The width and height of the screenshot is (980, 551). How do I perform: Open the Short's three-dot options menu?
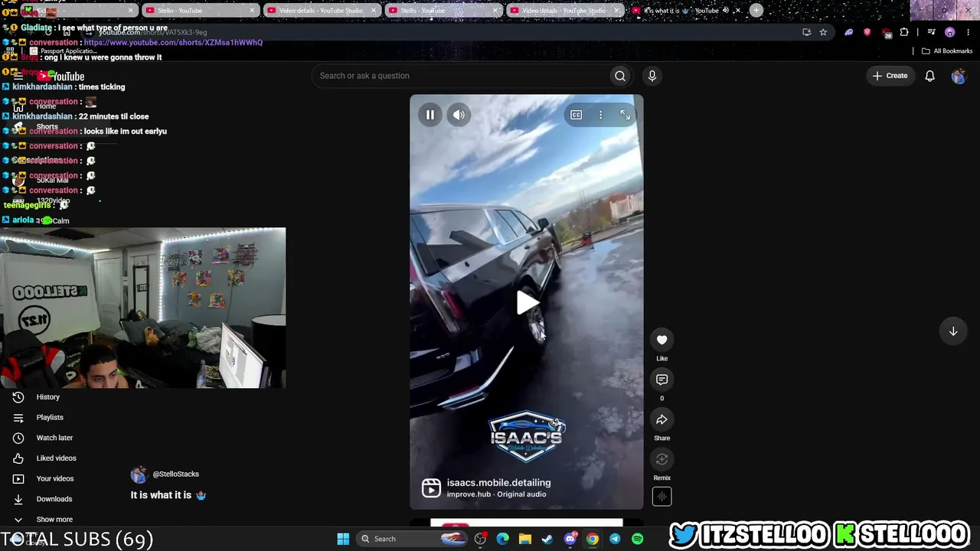coord(600,115)
